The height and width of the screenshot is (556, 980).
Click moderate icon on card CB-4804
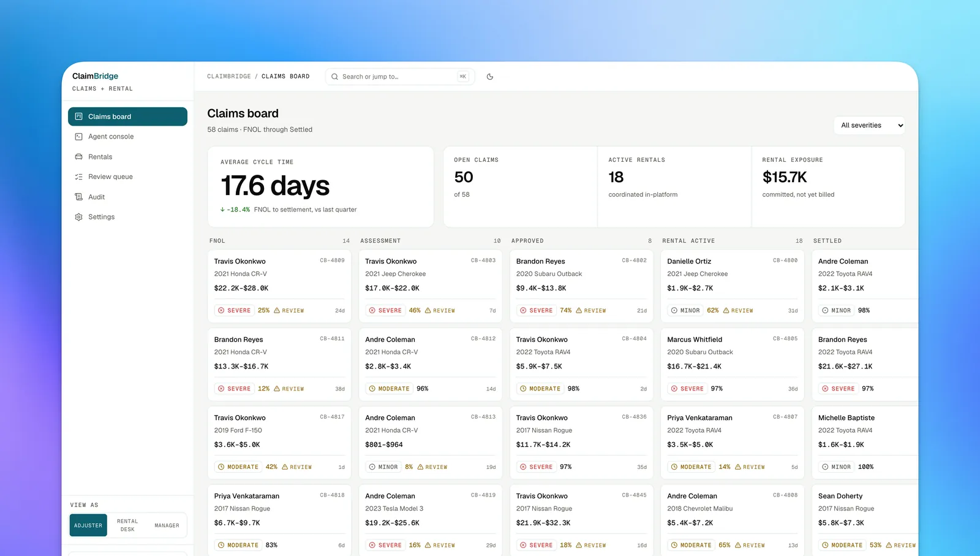[523, 389]
